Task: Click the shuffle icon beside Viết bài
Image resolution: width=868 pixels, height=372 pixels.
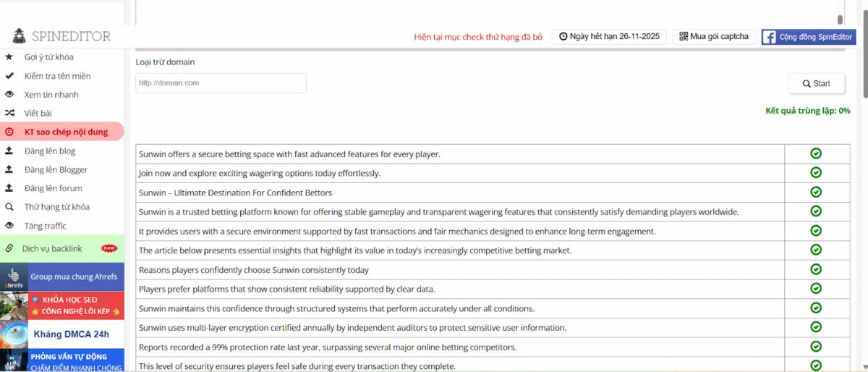Action: coord(9,114)
